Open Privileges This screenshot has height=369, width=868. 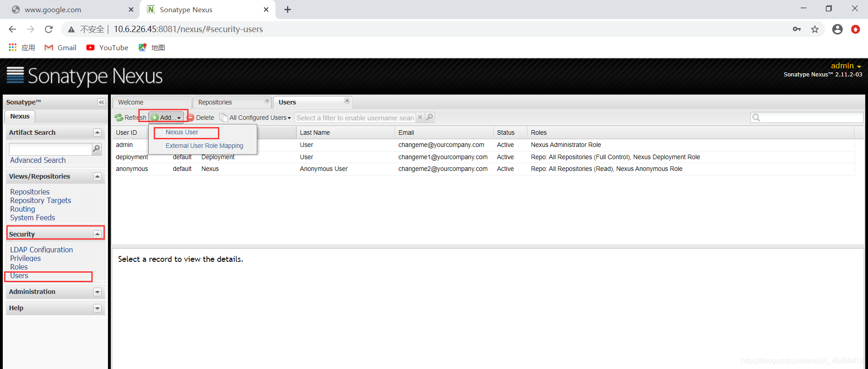click(x=25, y=258)
